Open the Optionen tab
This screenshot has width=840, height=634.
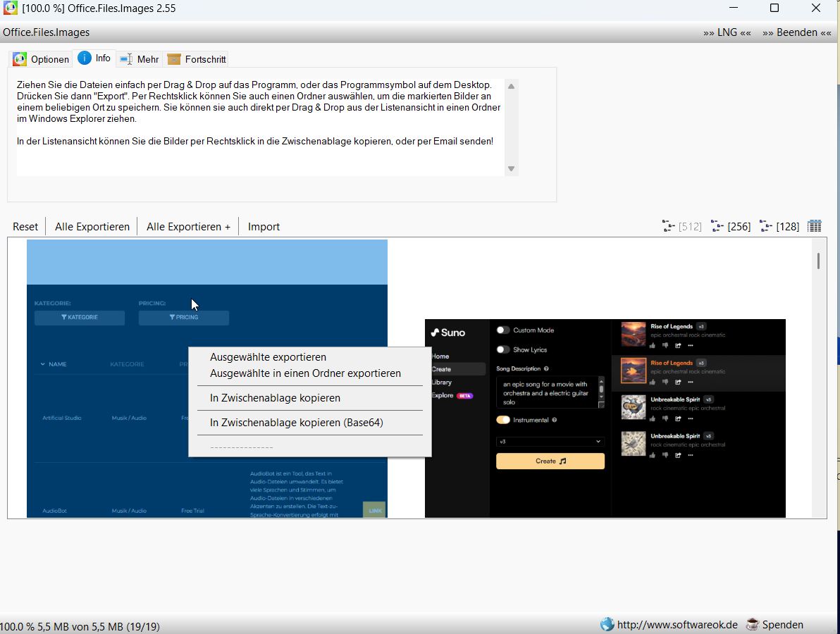pyautogui.click(x=42, y=59)
